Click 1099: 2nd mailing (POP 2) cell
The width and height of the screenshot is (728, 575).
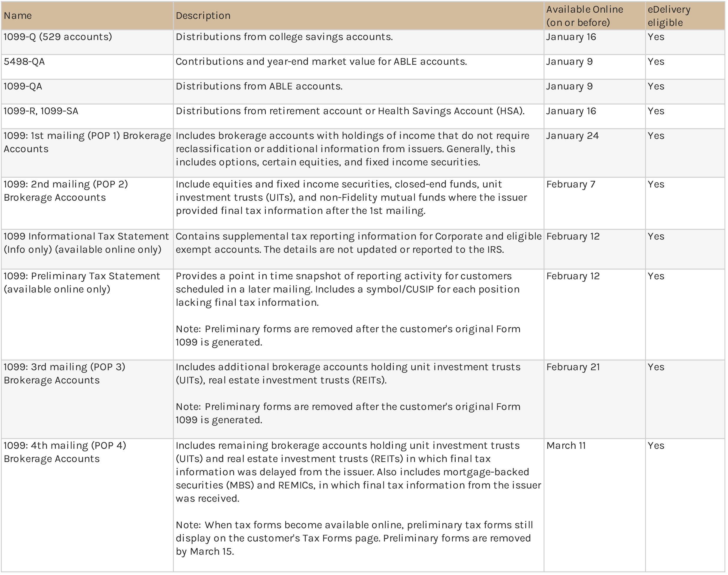(x=66, y=191)
